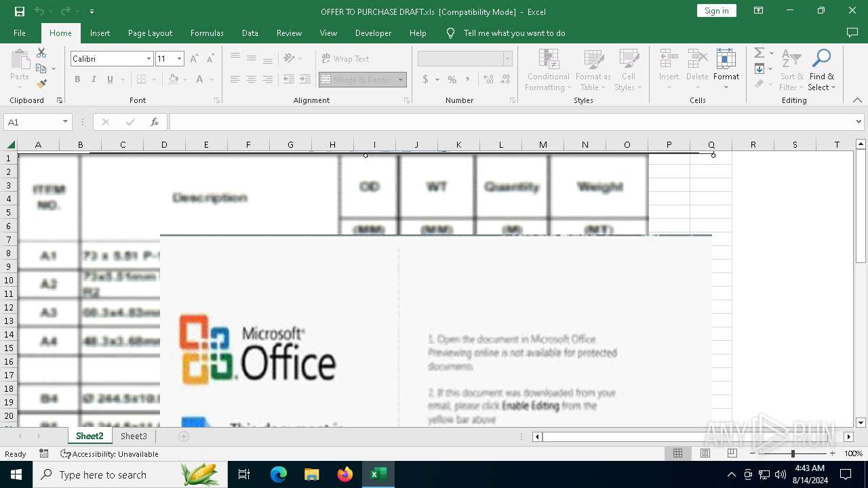Open Customize Quick Access Toolbar dropdown
The width and height of the screenshot is (868, 488).
pyautogui.click(x=92, y=12)
